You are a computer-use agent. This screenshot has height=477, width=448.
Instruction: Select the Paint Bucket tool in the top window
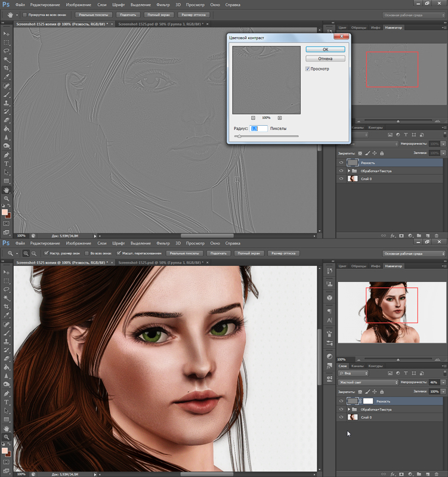[x=7, y=129]
